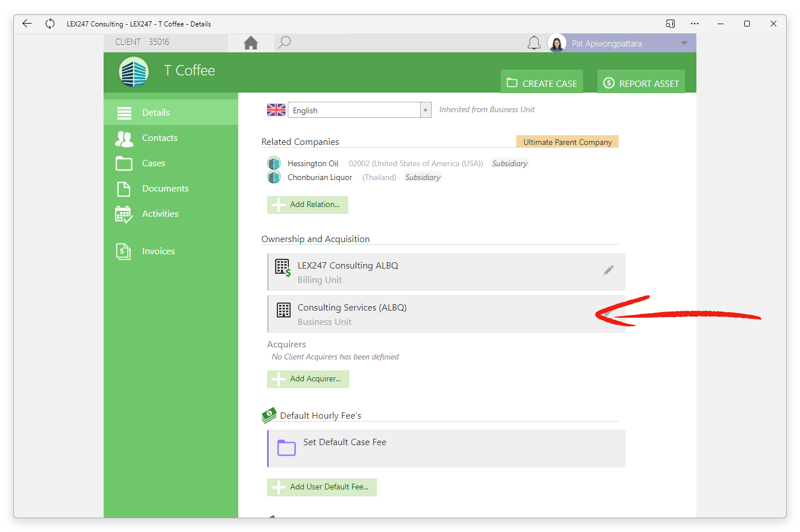Click the Add Acquirer button
Image resolution: width=800 pixels, height=532 pixels.
308,379
